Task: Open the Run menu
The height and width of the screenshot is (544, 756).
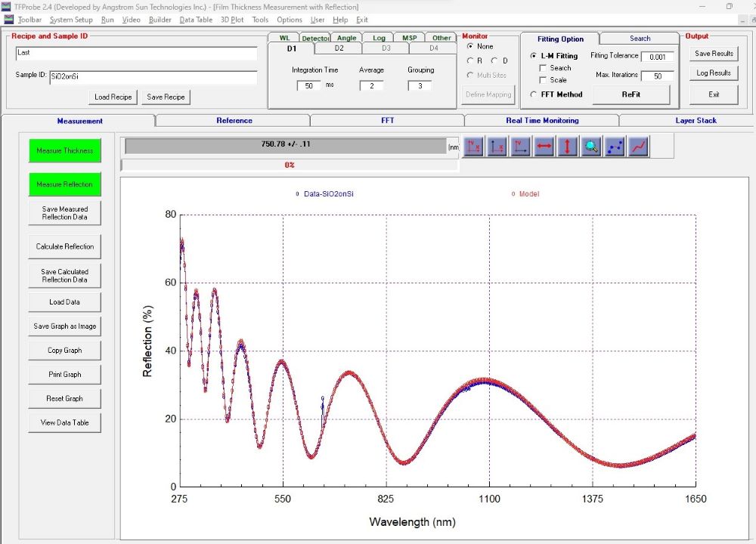Action: point(107,20)
